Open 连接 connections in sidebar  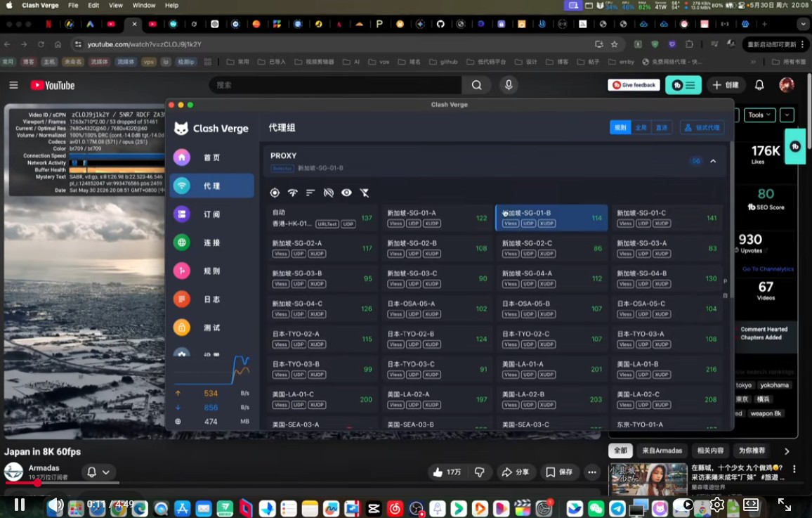[212, 242]
